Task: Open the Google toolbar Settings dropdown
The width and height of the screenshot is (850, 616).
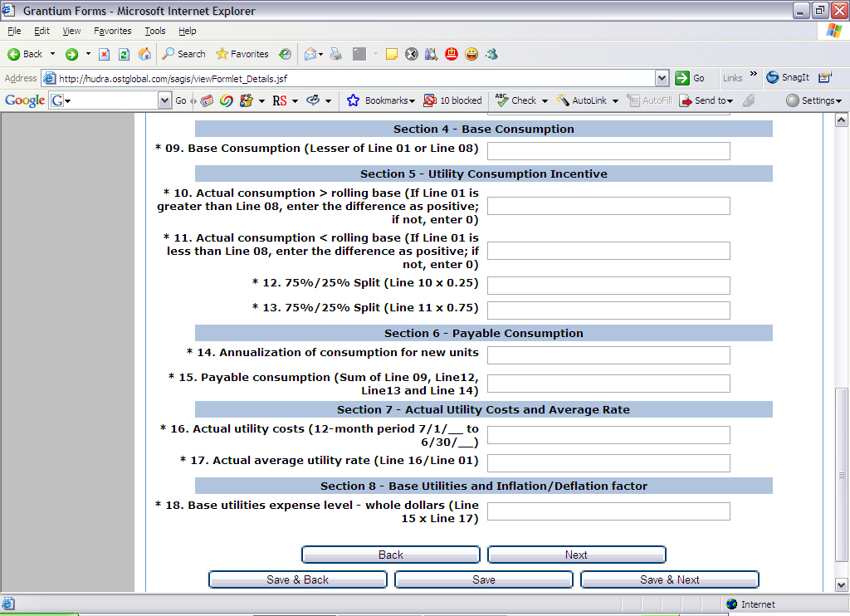Action: point(813,100)
